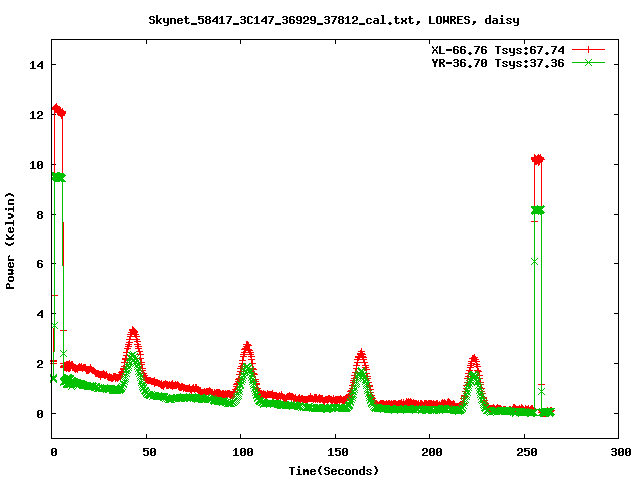Click the y-axis tick label 10
Screen dimensions: 640x480
(36, 165)
